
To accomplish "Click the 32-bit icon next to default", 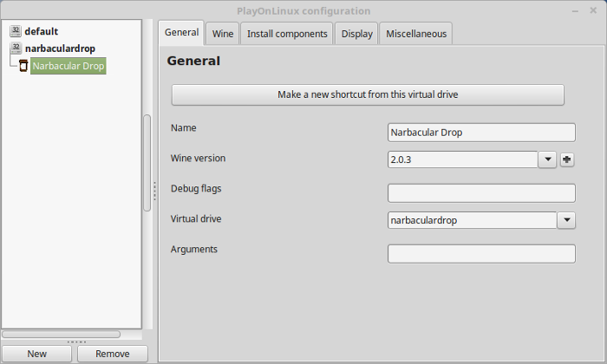I will [x=16, y=31].
